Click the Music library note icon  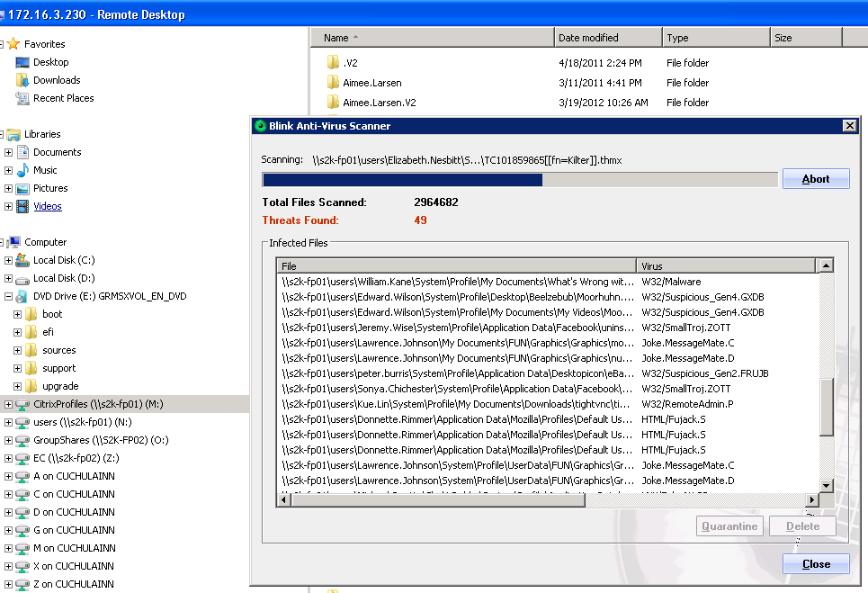[22, 170]
